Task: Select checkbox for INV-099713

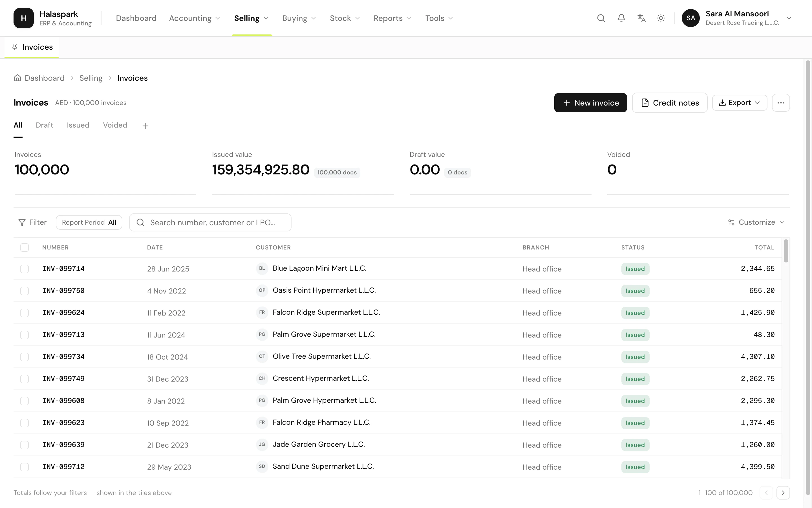Action: (25, 335)
